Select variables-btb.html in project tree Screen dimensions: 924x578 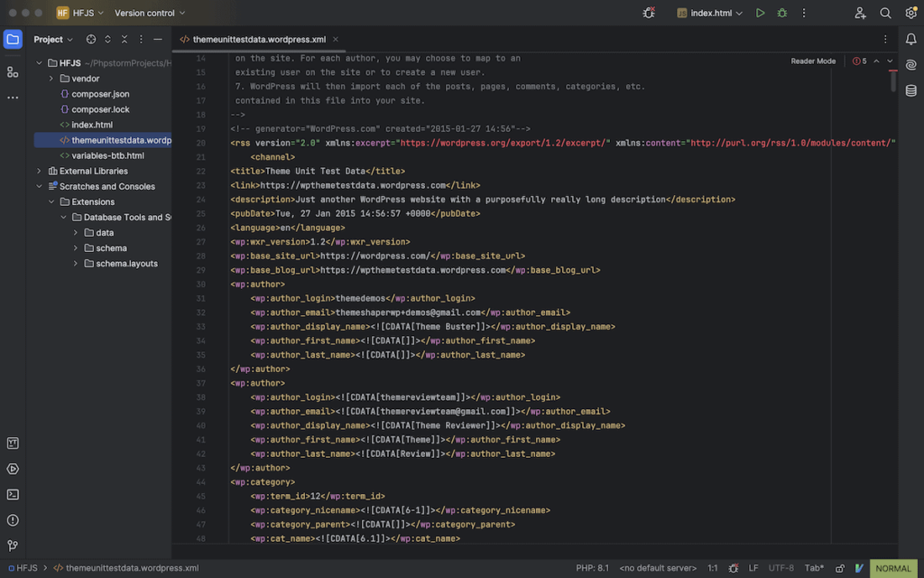click(x=107, y=155)
